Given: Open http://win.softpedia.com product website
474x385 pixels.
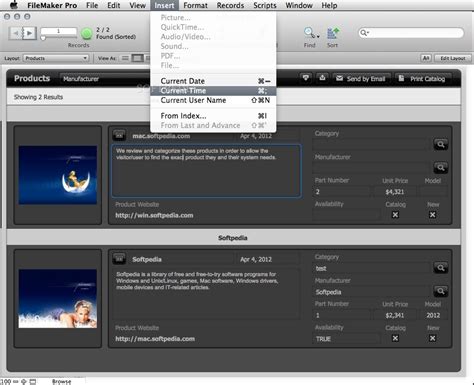Looking at the screenshot, I should point(154,215).
